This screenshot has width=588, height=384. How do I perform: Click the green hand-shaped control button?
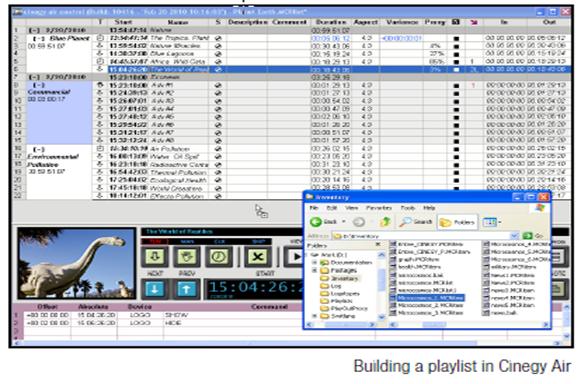[x=187, y=256]
